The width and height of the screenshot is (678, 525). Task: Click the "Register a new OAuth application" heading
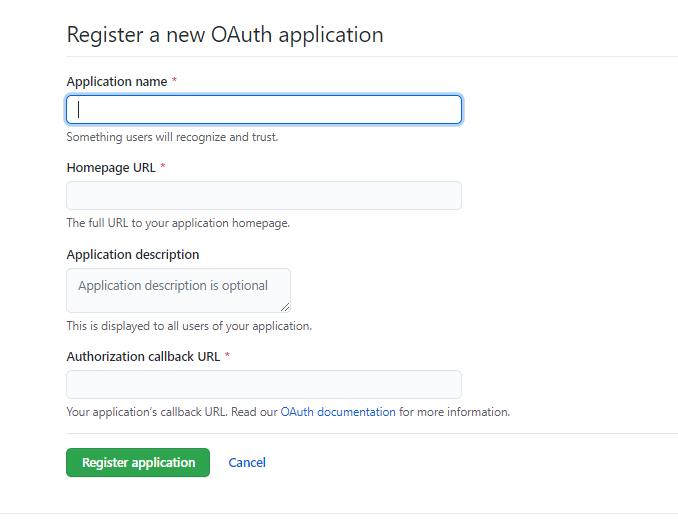[x=225, y=35]
